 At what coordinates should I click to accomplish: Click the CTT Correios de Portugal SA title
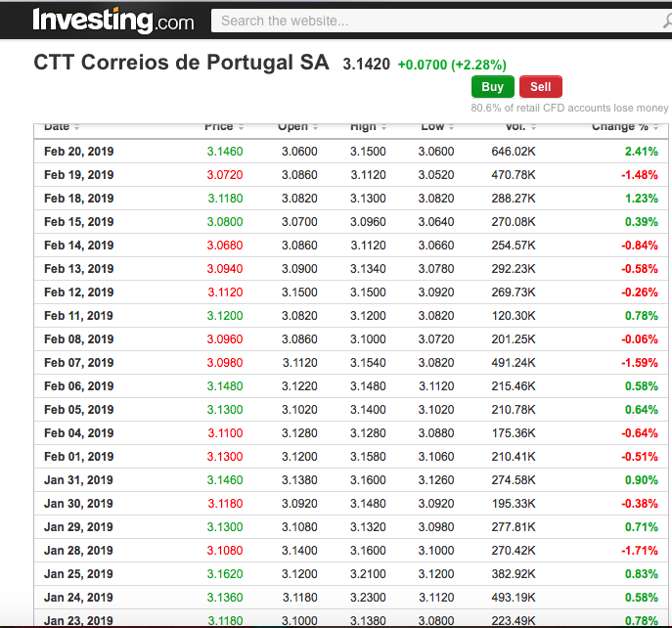click(181, 63)
